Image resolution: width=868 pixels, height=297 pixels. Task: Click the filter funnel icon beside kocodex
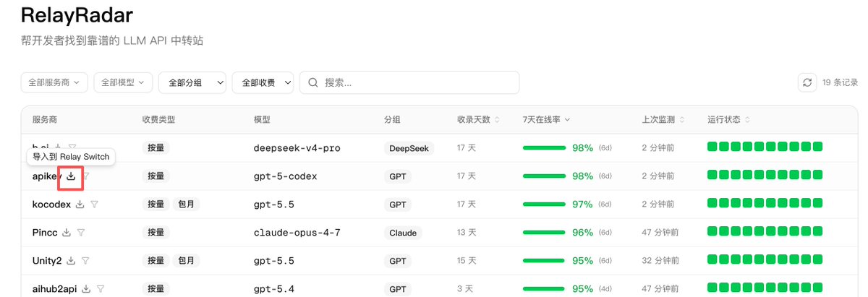coord(94,205)
